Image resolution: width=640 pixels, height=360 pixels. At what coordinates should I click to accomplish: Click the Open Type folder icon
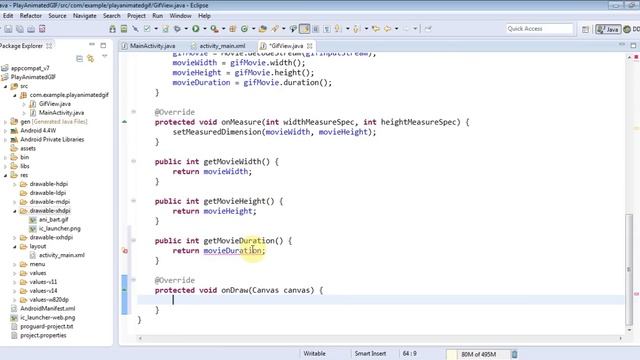[263, 29]
